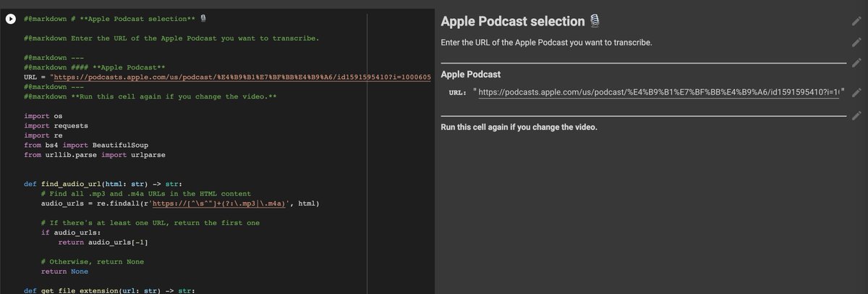Edit the 'Apple Podcast selection' title pencil icon

(x=856, y=22)
